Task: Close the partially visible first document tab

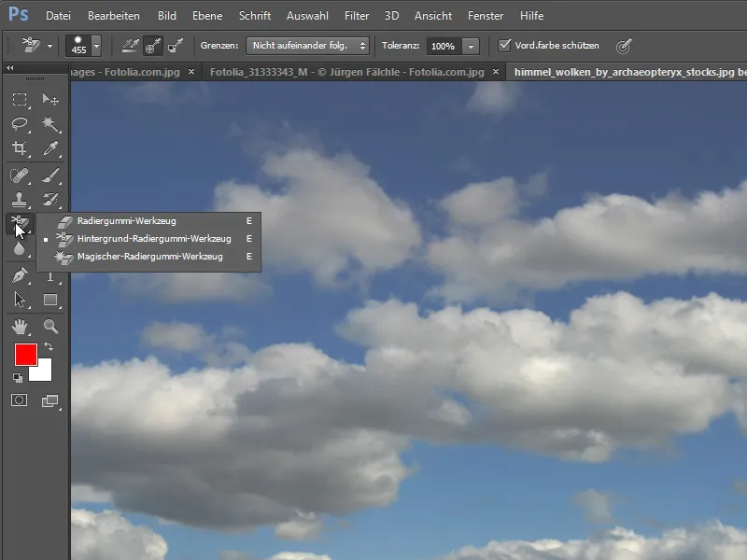Action: [191, 72]
